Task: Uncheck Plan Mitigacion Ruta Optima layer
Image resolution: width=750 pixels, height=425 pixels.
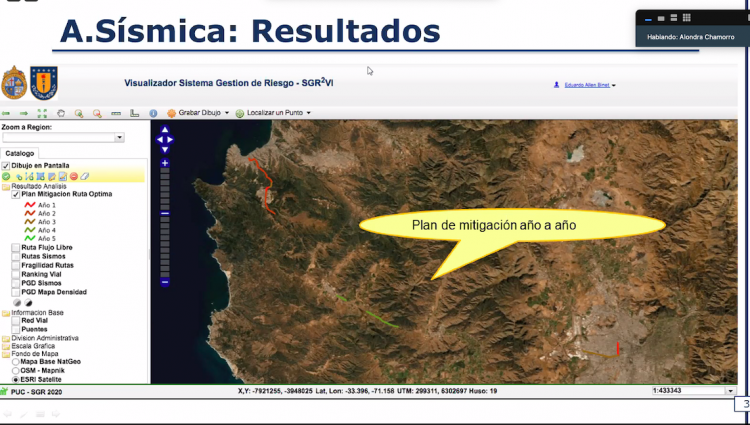Action: (x=16, y=195)
